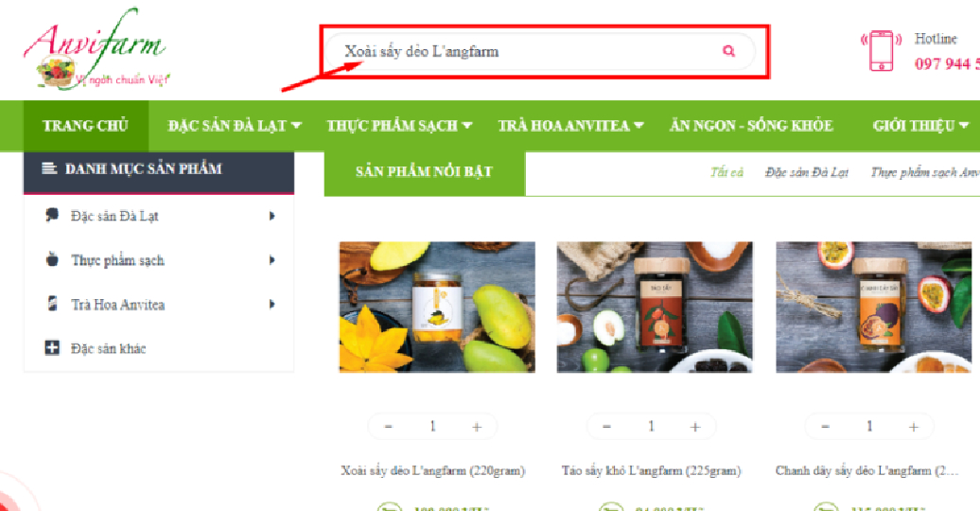The image size is (980, 511).
Task: Focus the product search input field
Action: (x=524, y=51)
